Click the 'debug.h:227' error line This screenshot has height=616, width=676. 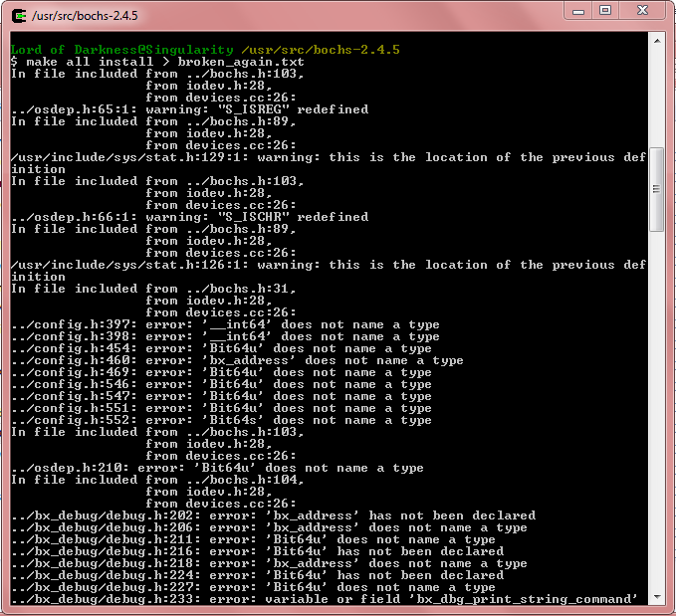(253, 587)
